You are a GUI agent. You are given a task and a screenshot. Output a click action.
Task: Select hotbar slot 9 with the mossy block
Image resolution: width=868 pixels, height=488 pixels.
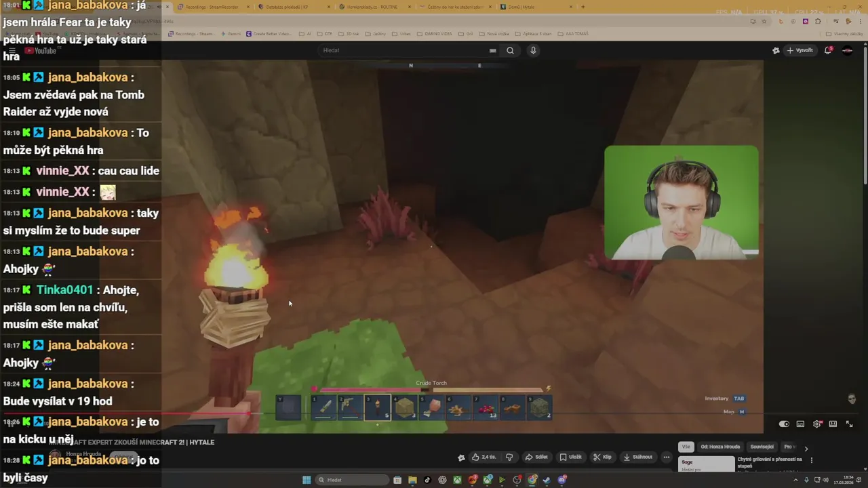[540, 407]
